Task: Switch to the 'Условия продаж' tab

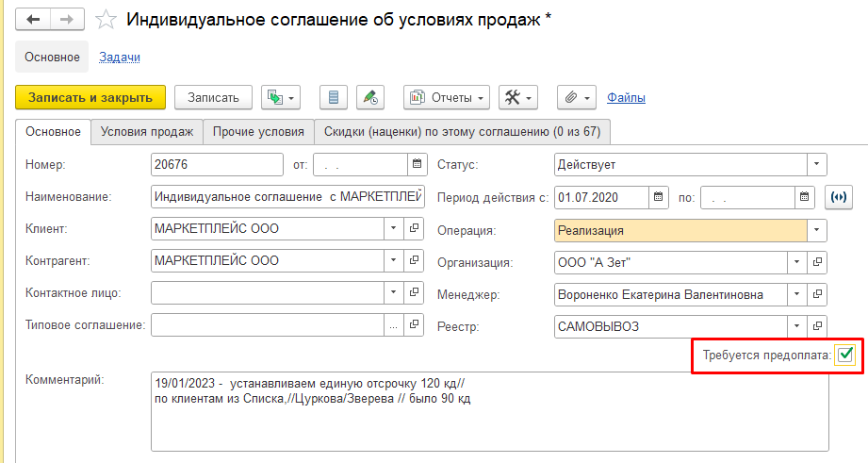Action: (147, 131)
